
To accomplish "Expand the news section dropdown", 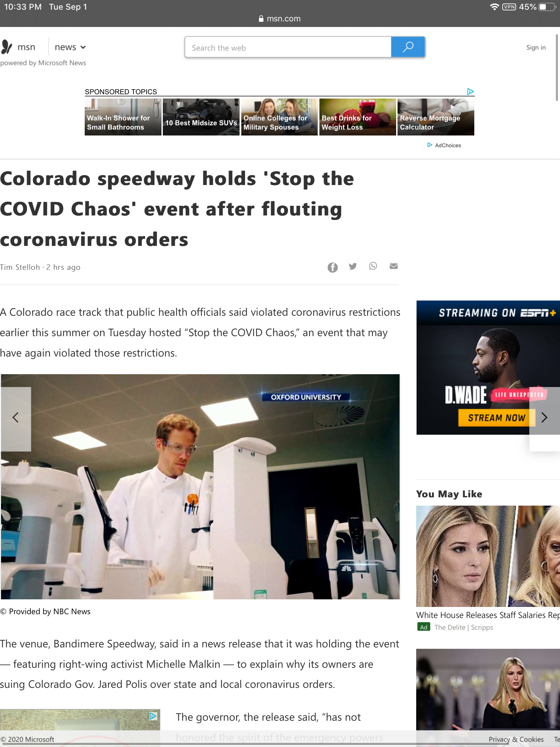I will click(70, 47).
